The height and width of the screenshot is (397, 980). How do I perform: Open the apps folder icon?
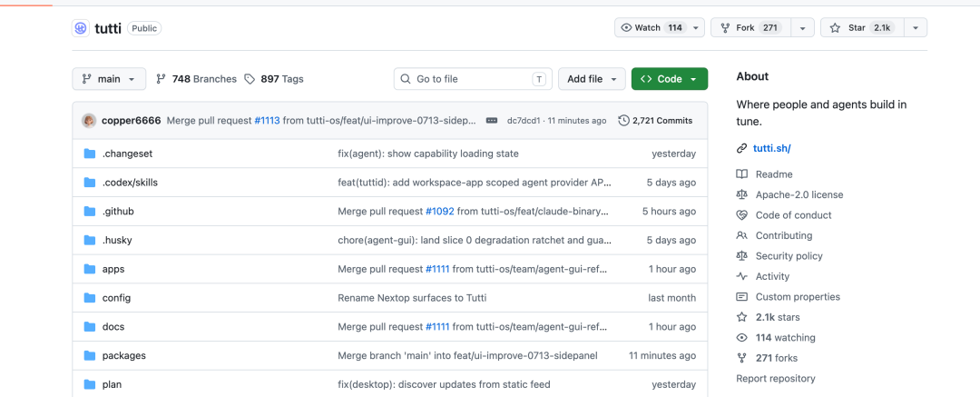pyautogui.click(x=89, y=269)
